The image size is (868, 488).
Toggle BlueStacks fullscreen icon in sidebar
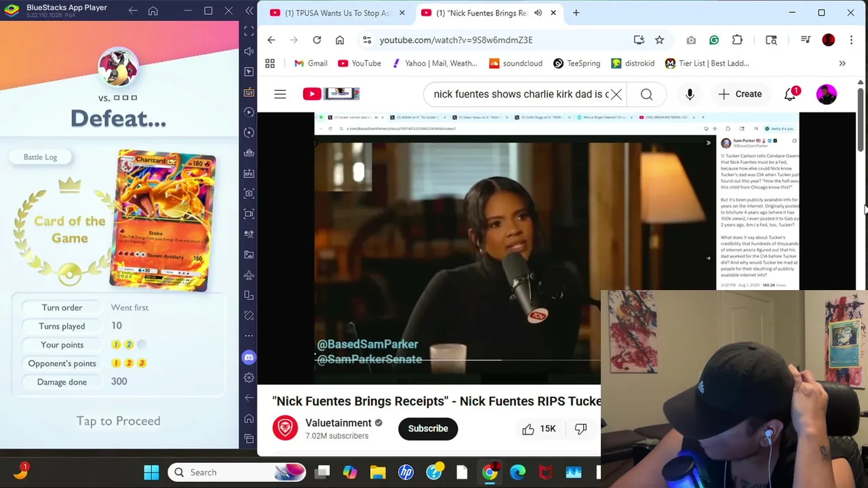point(249,31)
